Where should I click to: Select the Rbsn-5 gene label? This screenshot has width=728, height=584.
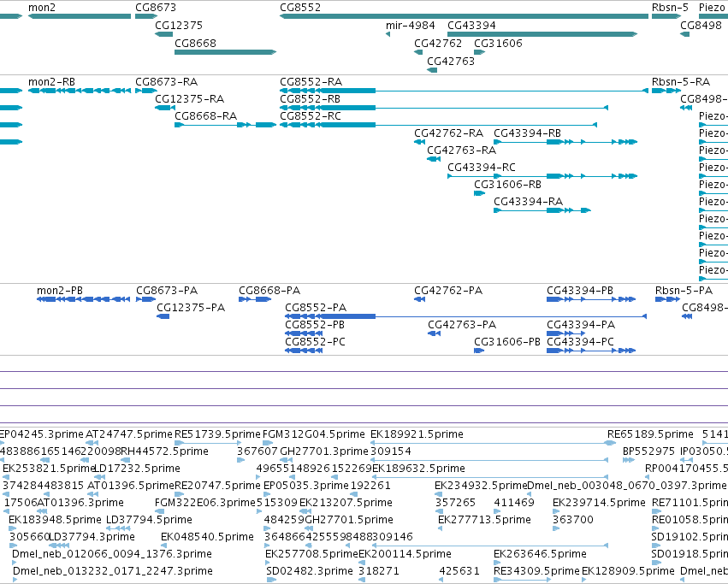[x=670, y=8]
